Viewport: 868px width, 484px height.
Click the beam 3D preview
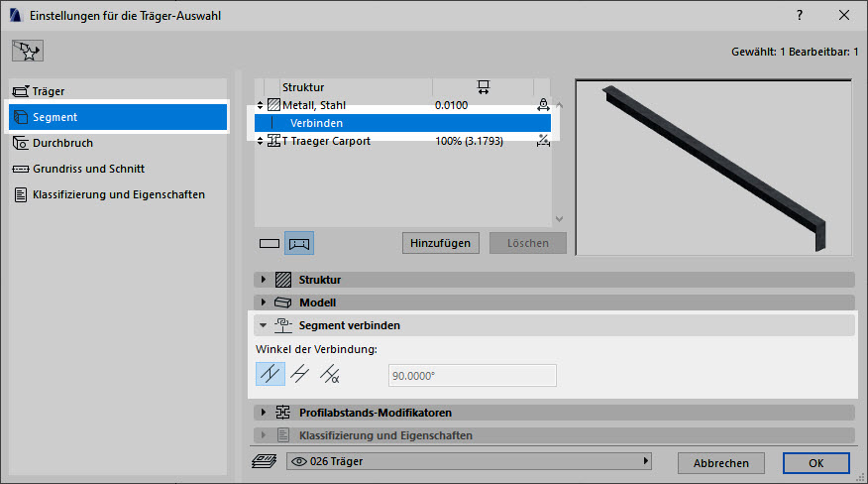click(713, 168)
